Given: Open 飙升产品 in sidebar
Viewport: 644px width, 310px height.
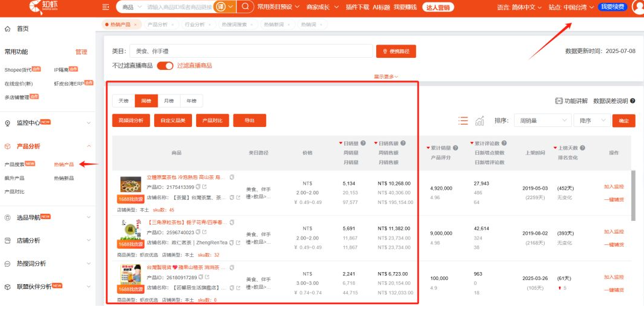Looking at the screenshot, I should 14,178.
